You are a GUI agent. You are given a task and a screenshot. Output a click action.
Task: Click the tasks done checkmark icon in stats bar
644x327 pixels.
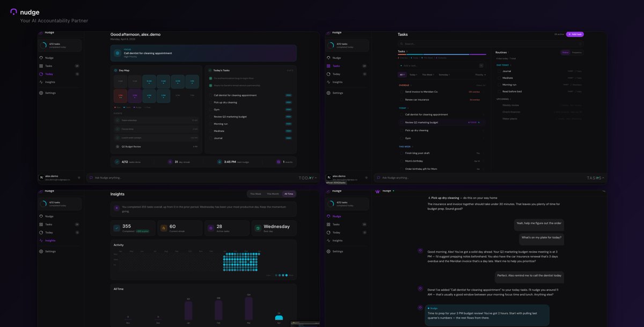118,161
